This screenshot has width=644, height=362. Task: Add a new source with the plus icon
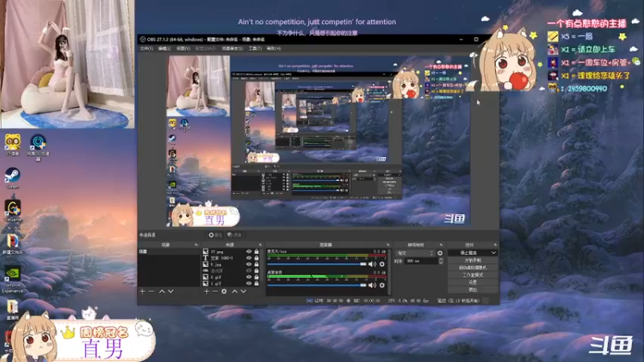pos(206,291)
